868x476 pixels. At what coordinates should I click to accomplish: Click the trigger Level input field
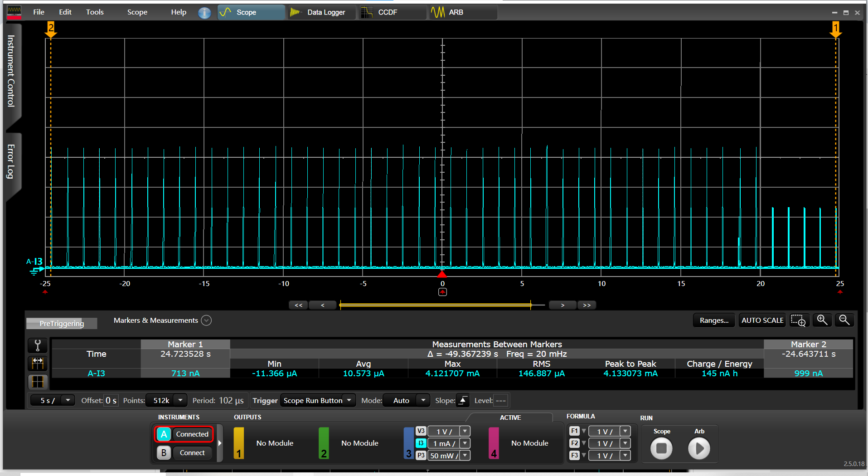[500, 400]
